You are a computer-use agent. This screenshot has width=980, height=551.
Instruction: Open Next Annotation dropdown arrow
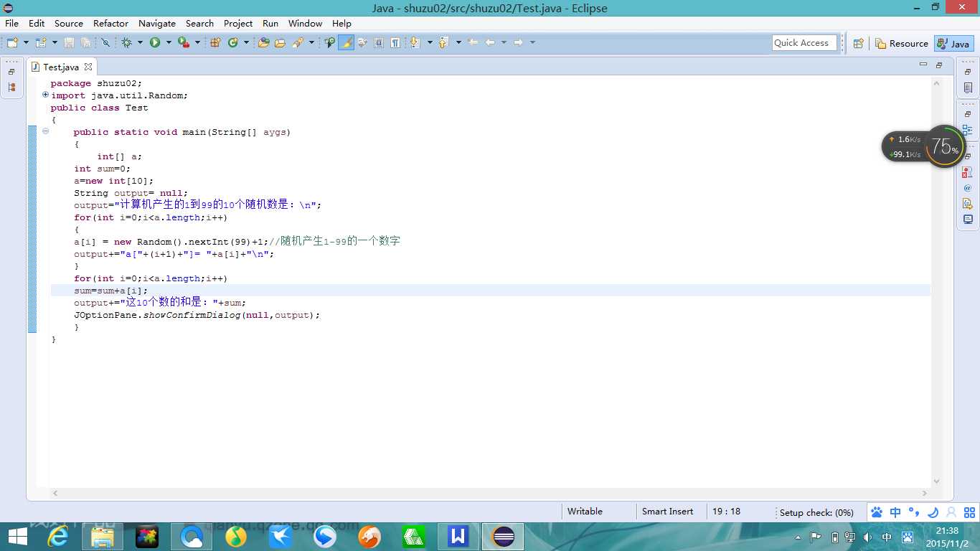pos(429,42)
